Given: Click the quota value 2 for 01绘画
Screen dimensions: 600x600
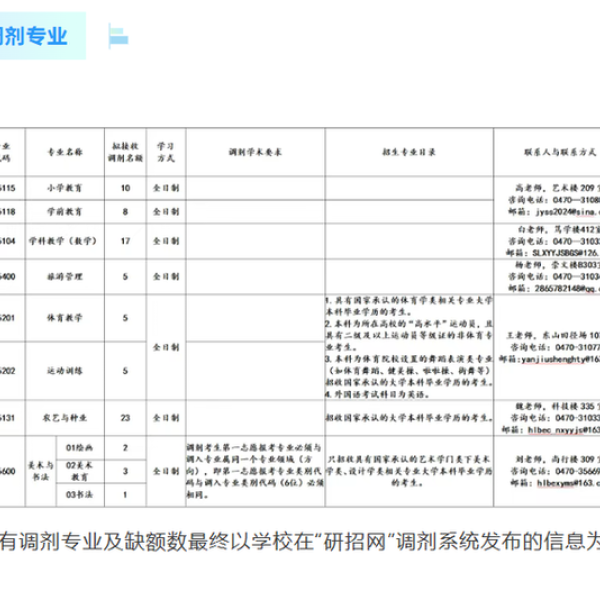Looking at the screenshot, I should tap(125, 448).
